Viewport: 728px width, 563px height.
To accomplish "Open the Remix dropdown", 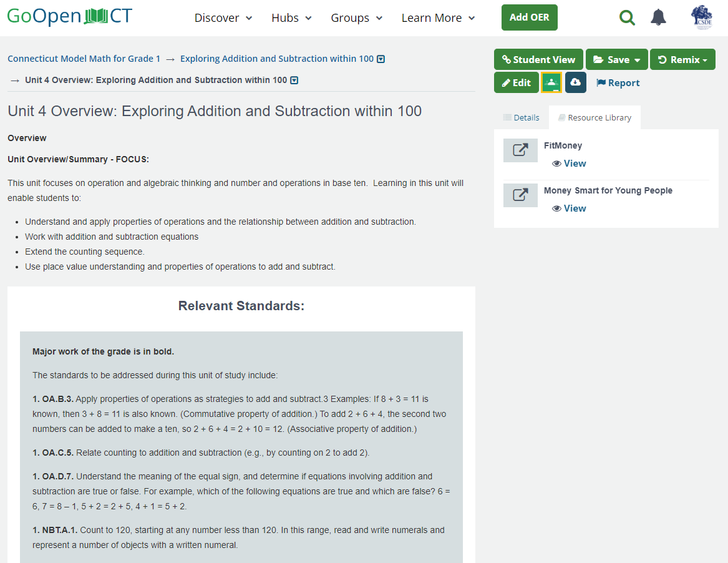I will click(x=682, y=60).
